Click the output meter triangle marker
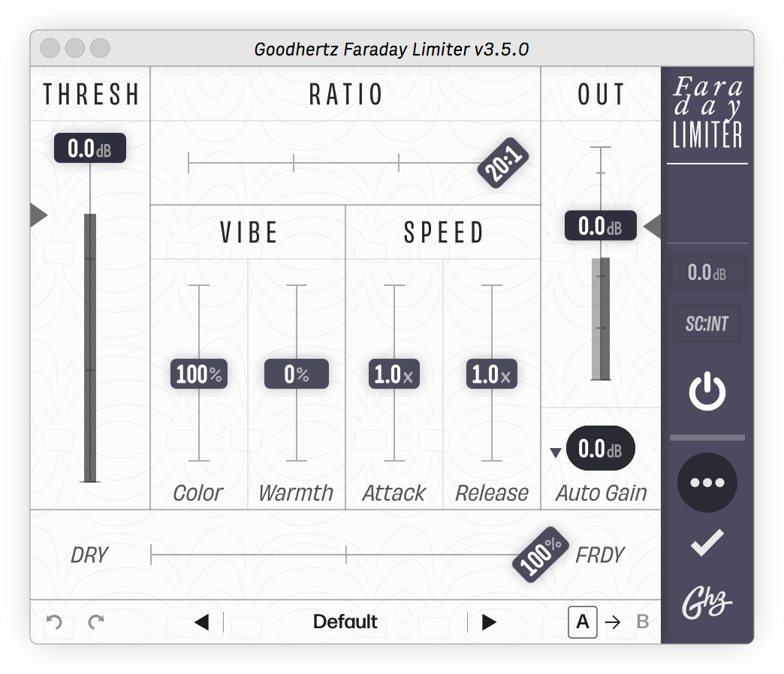 pos(652,227)
